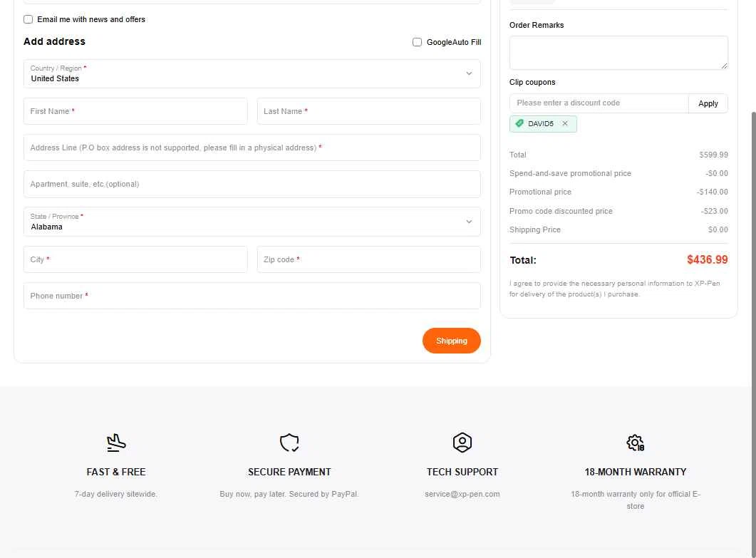
Task: Click the 7-day delivery sitewide text
Action: 116,494
